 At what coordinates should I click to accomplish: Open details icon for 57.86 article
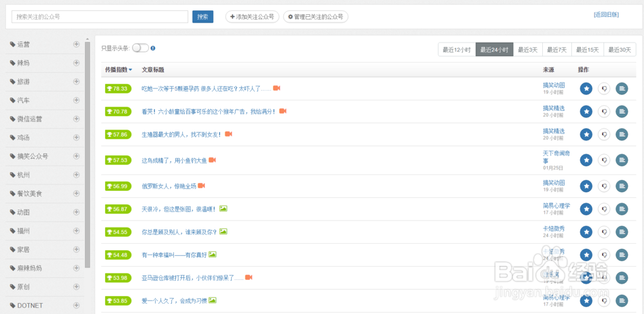tap(622, 134)
